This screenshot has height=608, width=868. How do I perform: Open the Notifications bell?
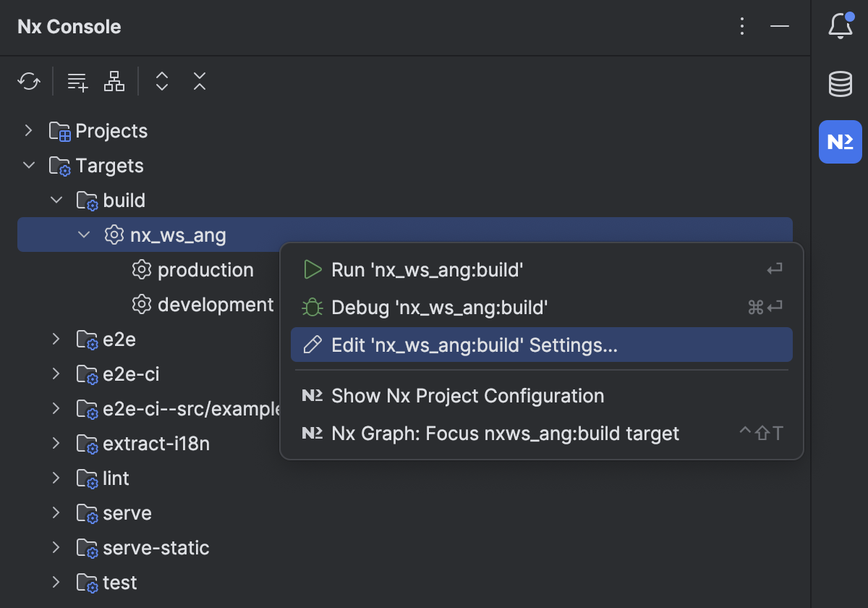tap(840, 26)
